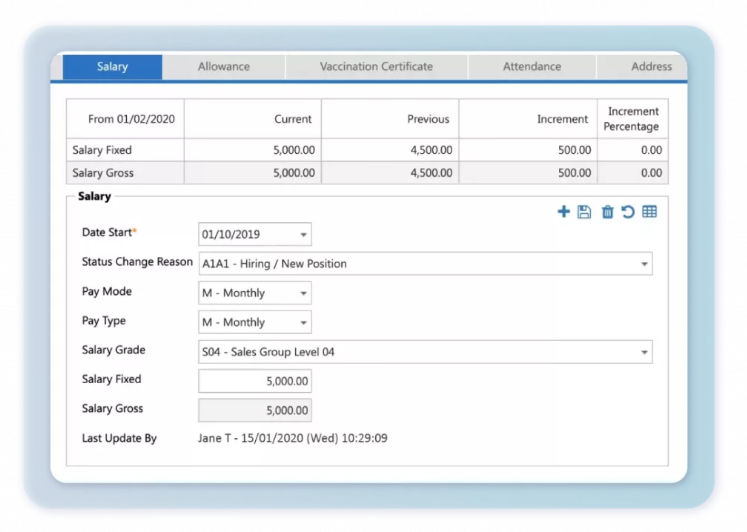Go to the Attendance tab
Viewport: 747px width, 532px height.
(531, 67)
